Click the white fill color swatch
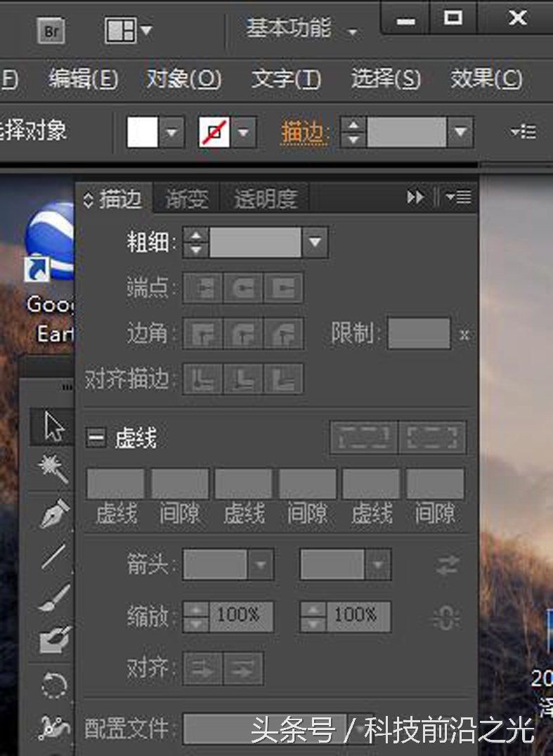 click(x=142, y=132)
